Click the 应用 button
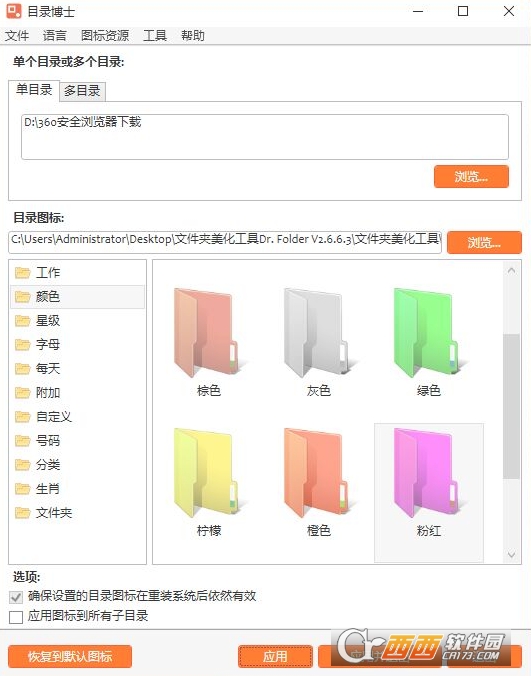531x676 pixels. 275,657
